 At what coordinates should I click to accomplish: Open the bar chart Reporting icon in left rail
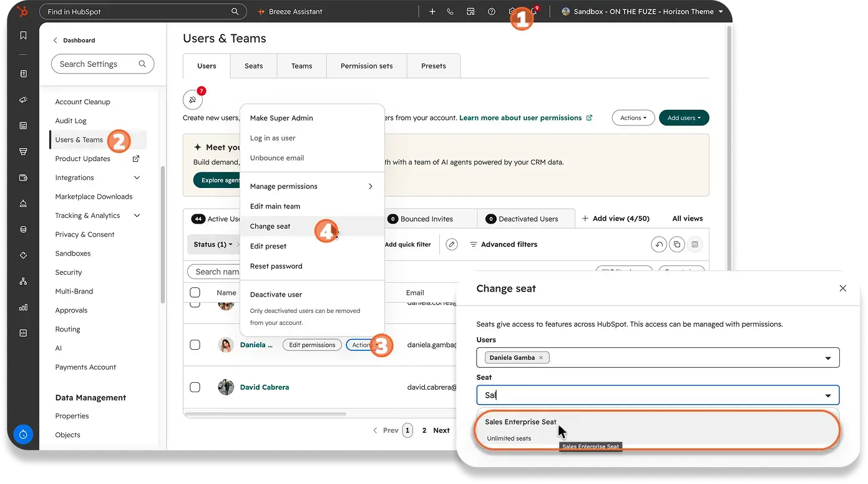click(x=23, y=307)
